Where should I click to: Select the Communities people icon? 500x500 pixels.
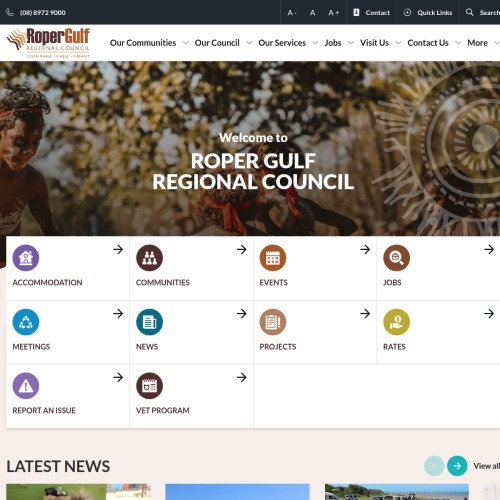click(x=149, y=258)
